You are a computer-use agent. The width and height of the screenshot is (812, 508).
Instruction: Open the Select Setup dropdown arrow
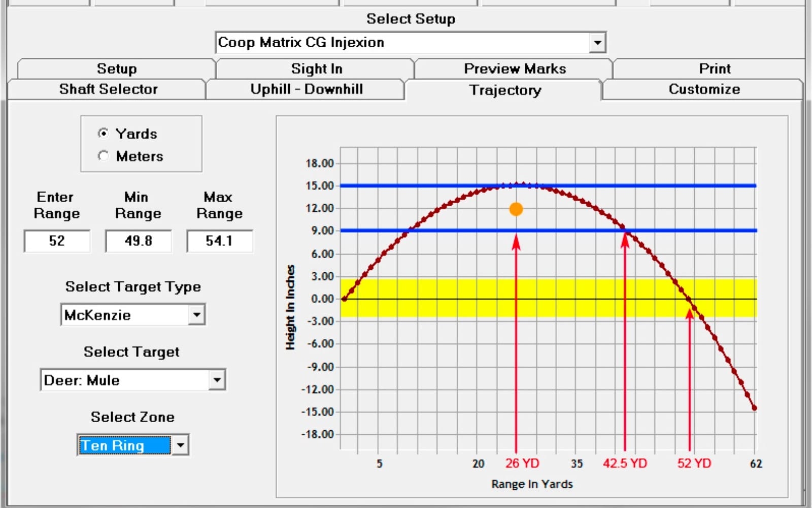pos(597,43)
